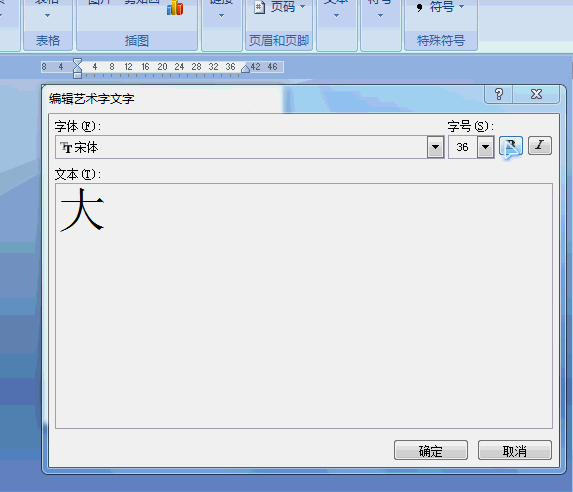Click the comma symbol icon beside 符号

pyautogui.click(x=420, y=7)
